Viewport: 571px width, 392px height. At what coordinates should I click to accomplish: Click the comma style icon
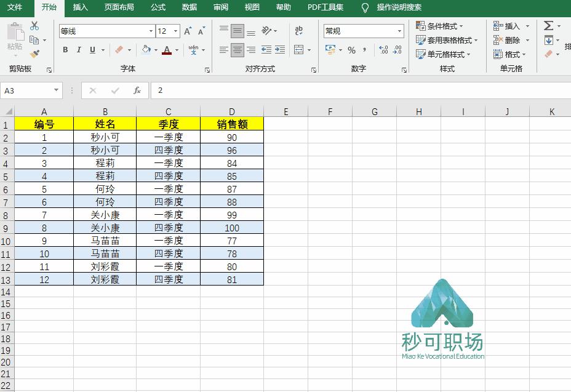click(364, 48)
